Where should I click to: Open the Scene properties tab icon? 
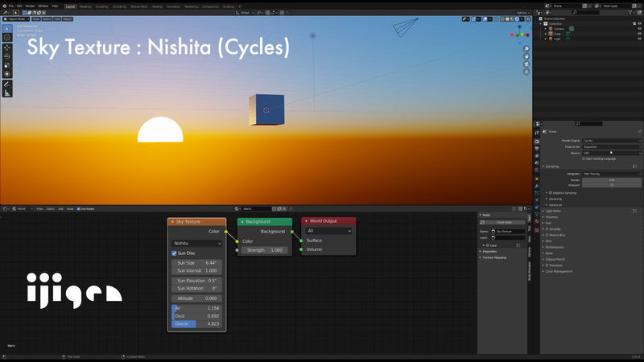(537, 162)
